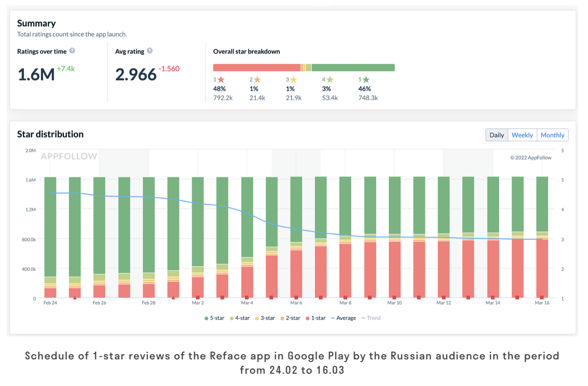Toggle 1-star series in chart legend
This screenshot has height=386, width=588.
pos(315,318)
